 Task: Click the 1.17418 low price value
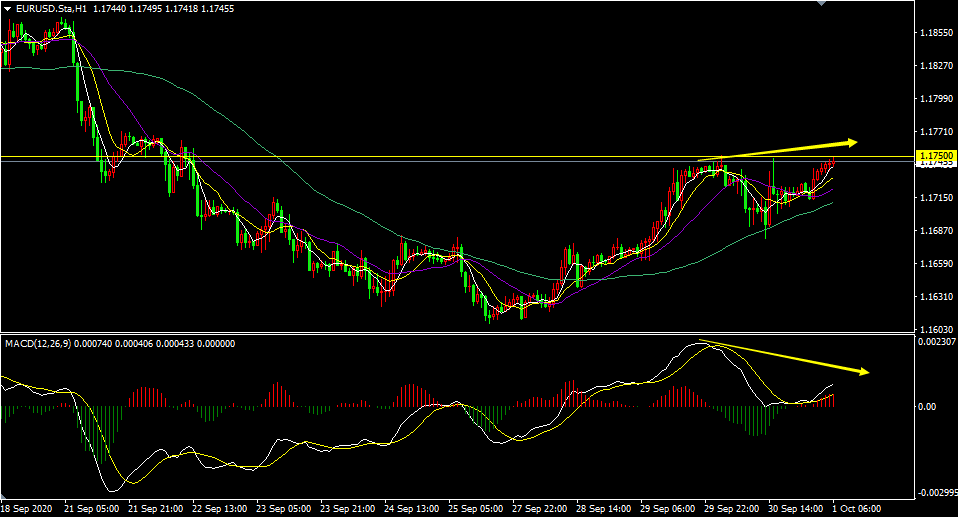click(x=181, y=9)
